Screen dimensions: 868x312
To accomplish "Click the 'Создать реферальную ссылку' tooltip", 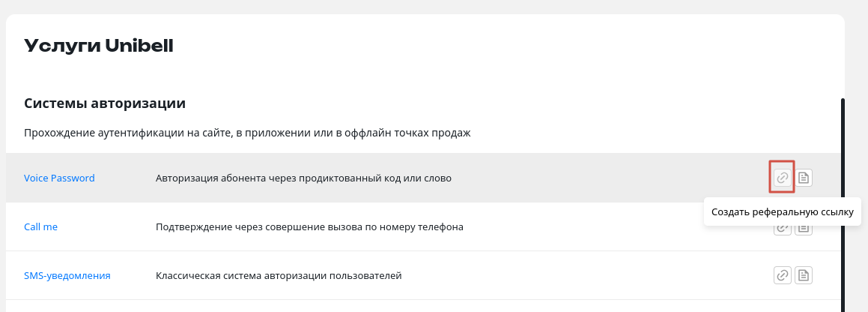I will (782, 211).
